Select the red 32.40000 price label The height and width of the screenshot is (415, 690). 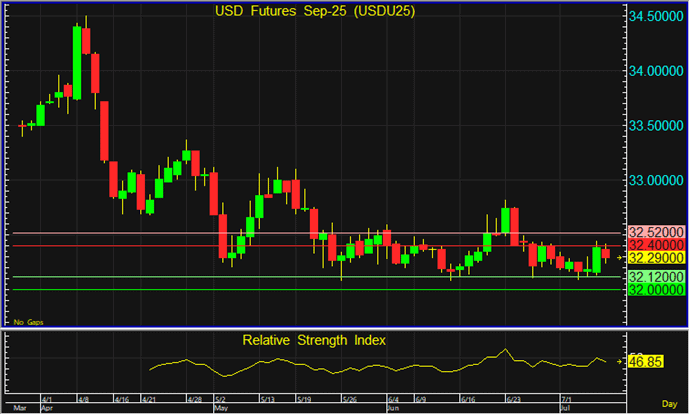[x=655, y=245]
